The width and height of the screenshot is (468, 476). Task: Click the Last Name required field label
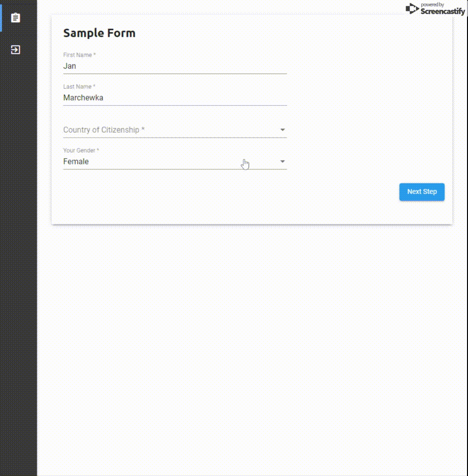pos(79,86)
